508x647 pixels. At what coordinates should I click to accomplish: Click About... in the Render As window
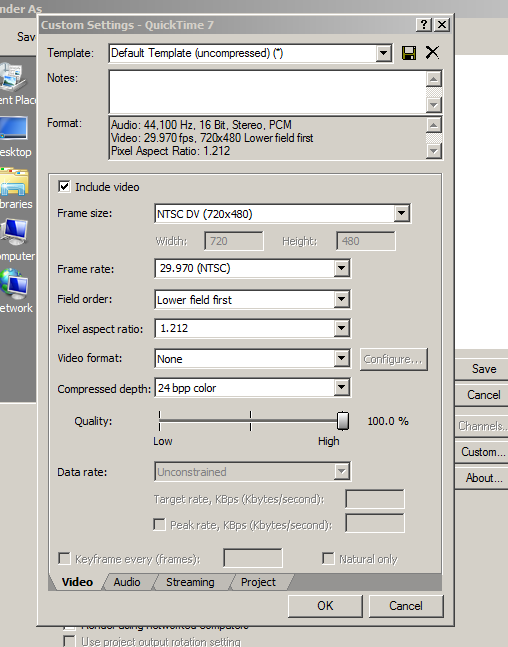click(x=484, y=478)
